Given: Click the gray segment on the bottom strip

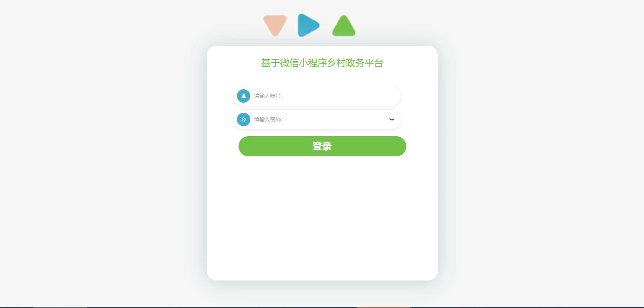Looking at the screenshot, I should coord(60,307).
